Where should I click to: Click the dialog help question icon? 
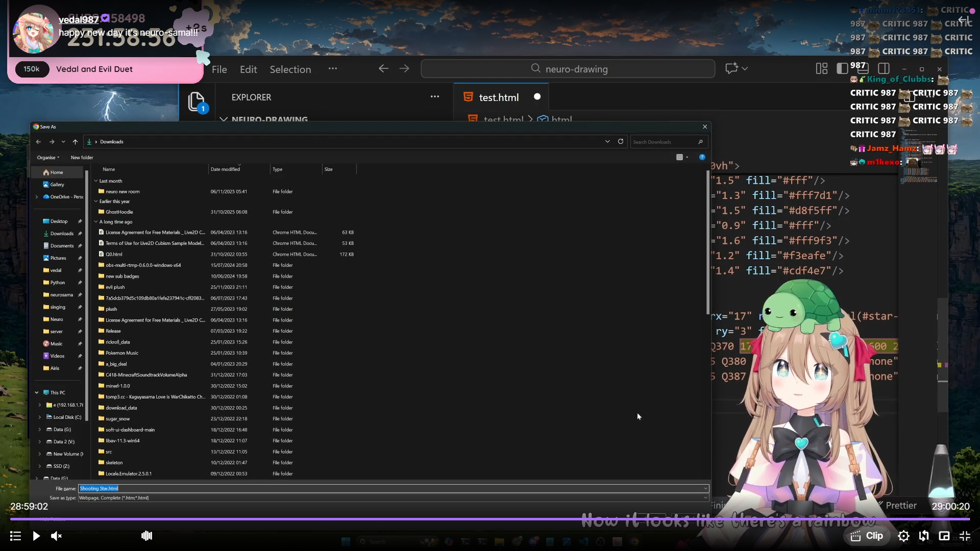702,157
